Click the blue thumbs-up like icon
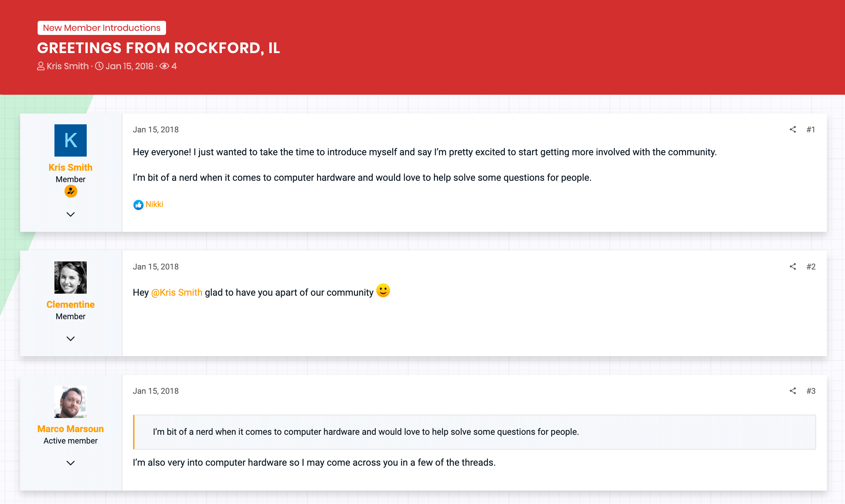Image resolution: width=845 pixels, height=504 pixels. [138, 204]
